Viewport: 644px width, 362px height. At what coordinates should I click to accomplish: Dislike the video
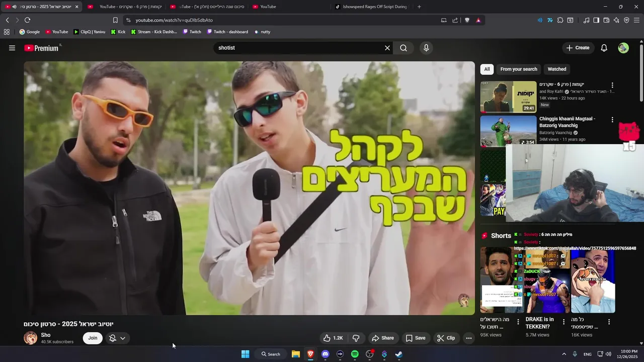pos(356,338)
